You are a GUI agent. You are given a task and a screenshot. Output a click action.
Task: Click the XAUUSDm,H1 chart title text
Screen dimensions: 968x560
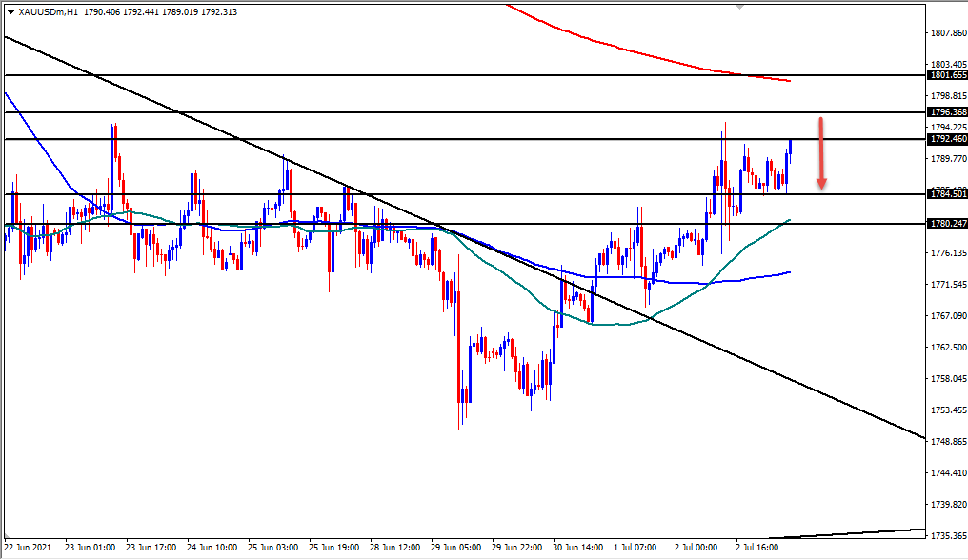49,11
